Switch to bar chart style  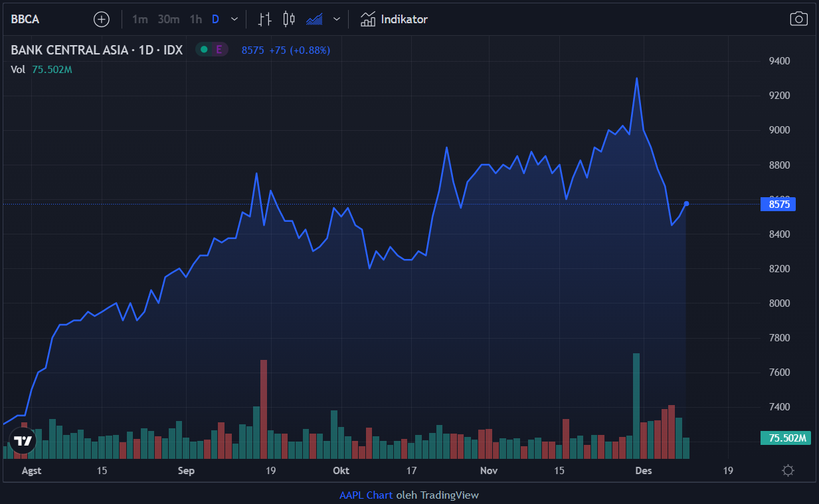265,19
